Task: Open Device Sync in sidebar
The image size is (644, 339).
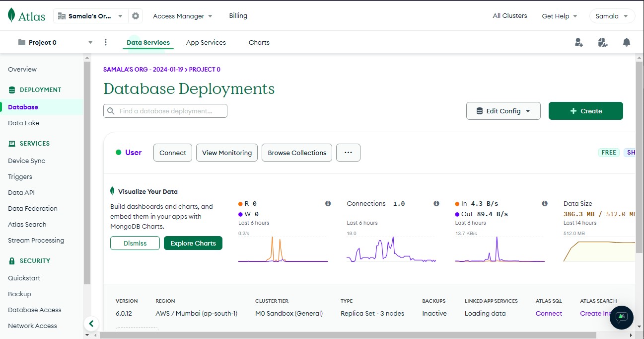Action: click(26, 161)
